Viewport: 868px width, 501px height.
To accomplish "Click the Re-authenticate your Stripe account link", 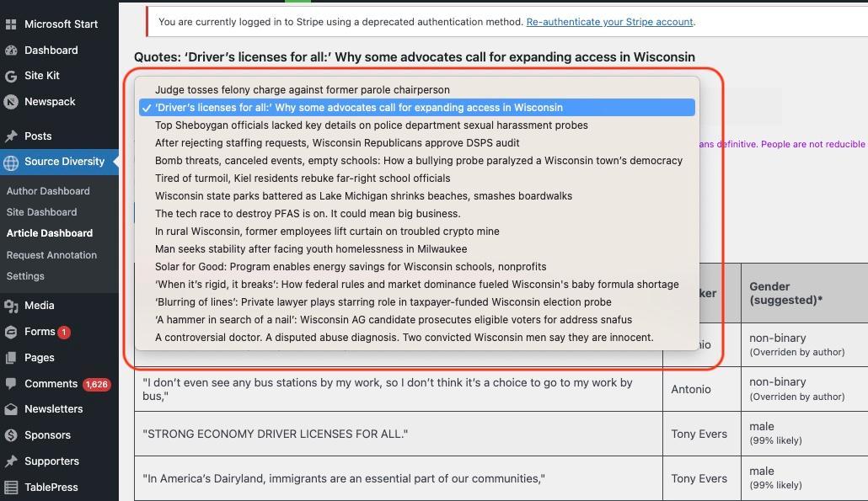I will (x=608, y=22).
